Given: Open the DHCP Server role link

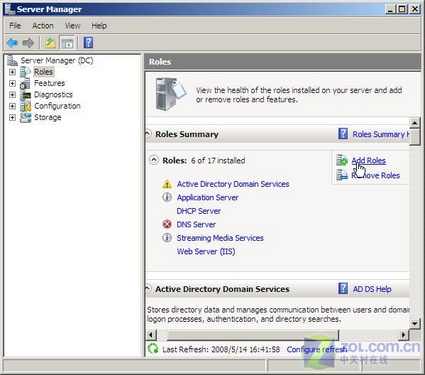Looking at the screenshot, I should click(x=199, y=211).
